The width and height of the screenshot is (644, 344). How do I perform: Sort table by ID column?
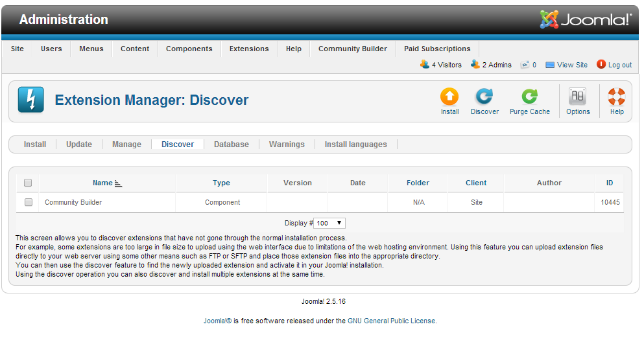[x=610, y=183]
